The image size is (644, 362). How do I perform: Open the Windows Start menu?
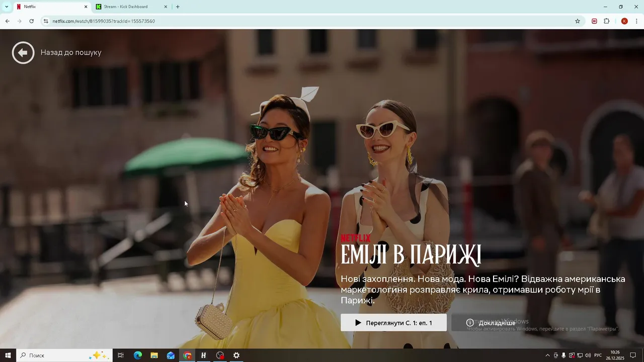(x=8, y=355)
